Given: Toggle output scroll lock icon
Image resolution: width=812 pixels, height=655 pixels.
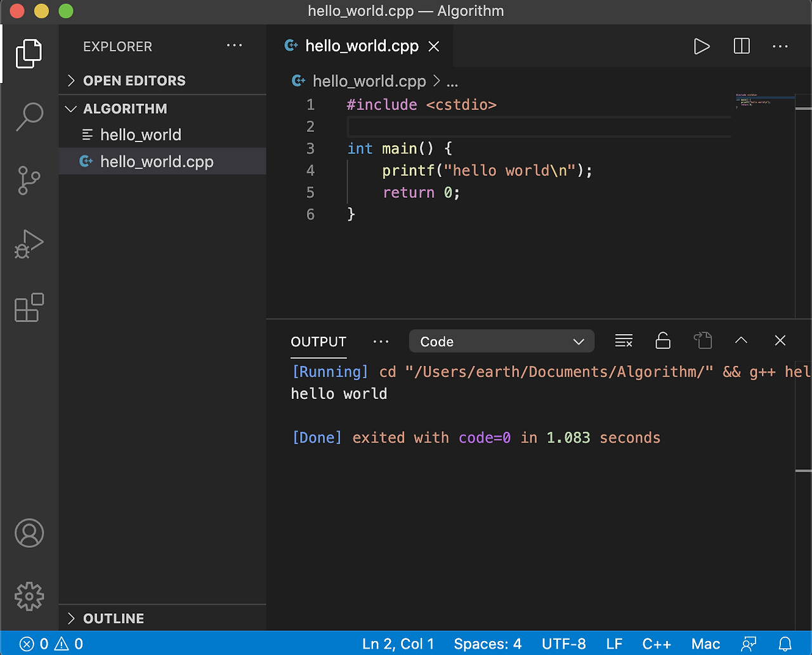Looking at the screenshot, I should [663, 341].
